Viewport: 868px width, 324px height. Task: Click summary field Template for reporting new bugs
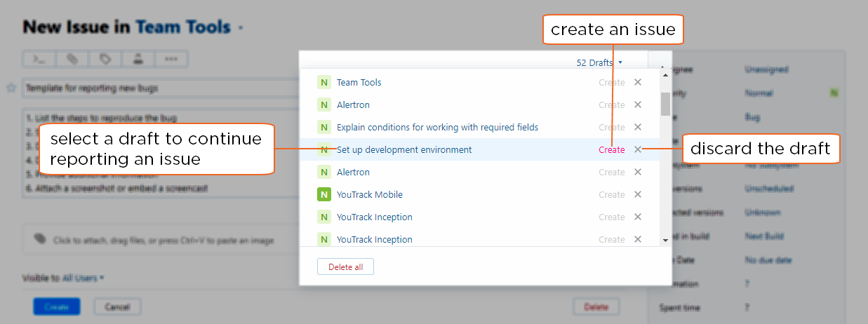point(161,88)
